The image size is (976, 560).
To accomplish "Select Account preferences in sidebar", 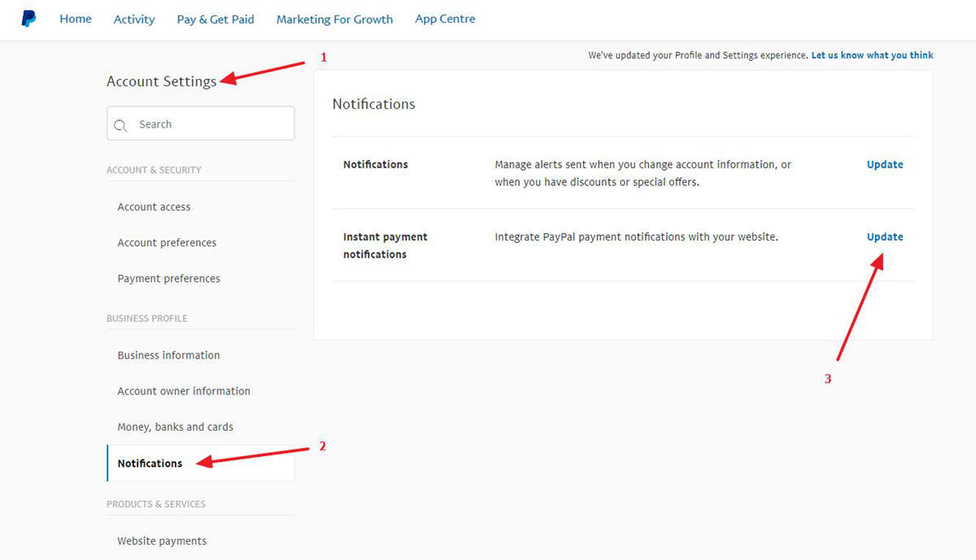I will [x=167, y=243].
